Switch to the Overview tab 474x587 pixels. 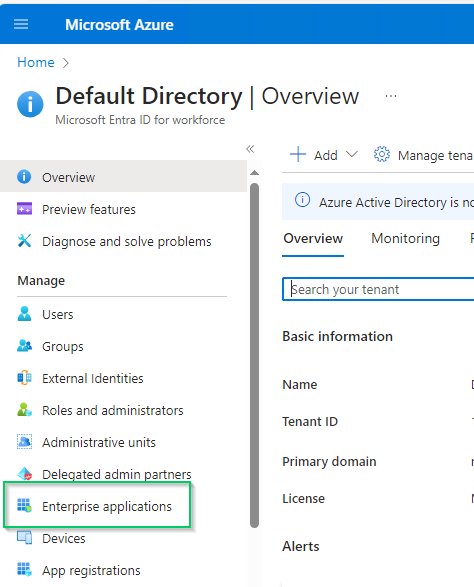click(x=313, y=238)
